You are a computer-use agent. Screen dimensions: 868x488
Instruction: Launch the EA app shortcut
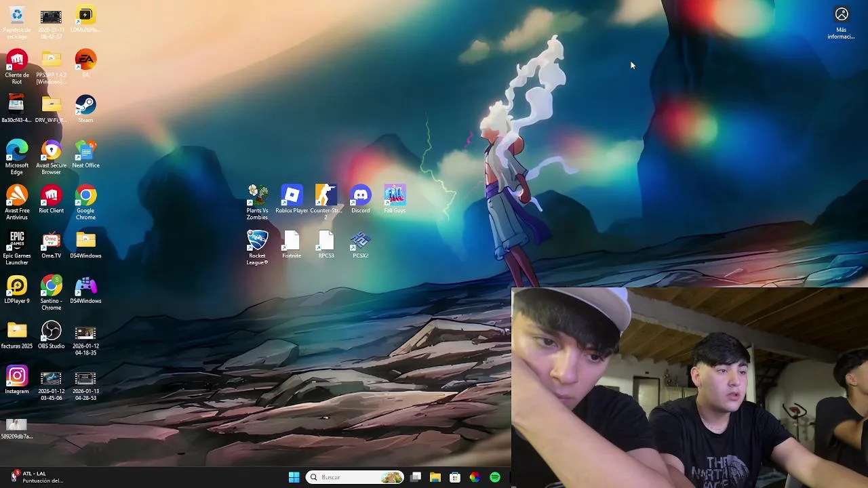coord(85,64)
